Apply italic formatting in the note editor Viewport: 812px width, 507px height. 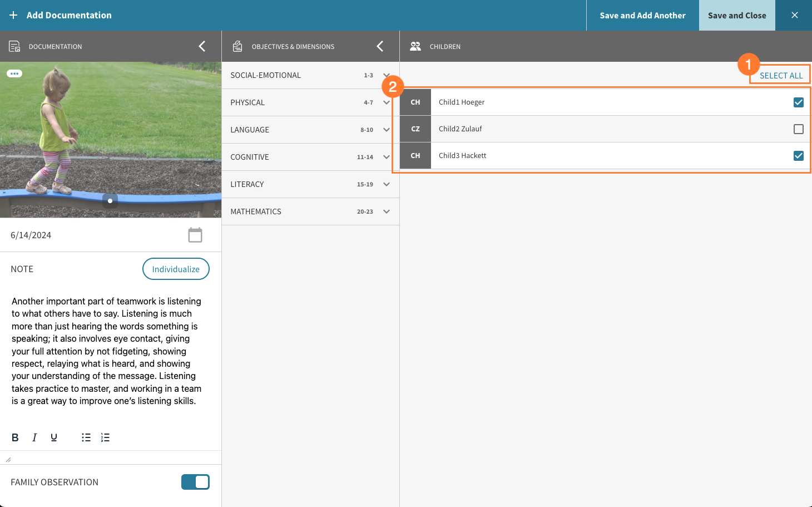coord(34,437)
